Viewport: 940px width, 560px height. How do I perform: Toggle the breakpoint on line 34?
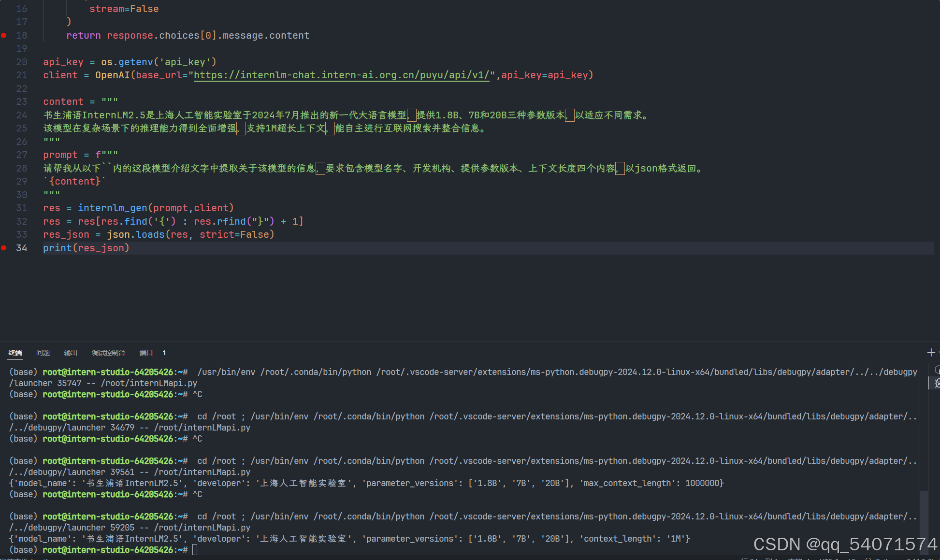4,248
